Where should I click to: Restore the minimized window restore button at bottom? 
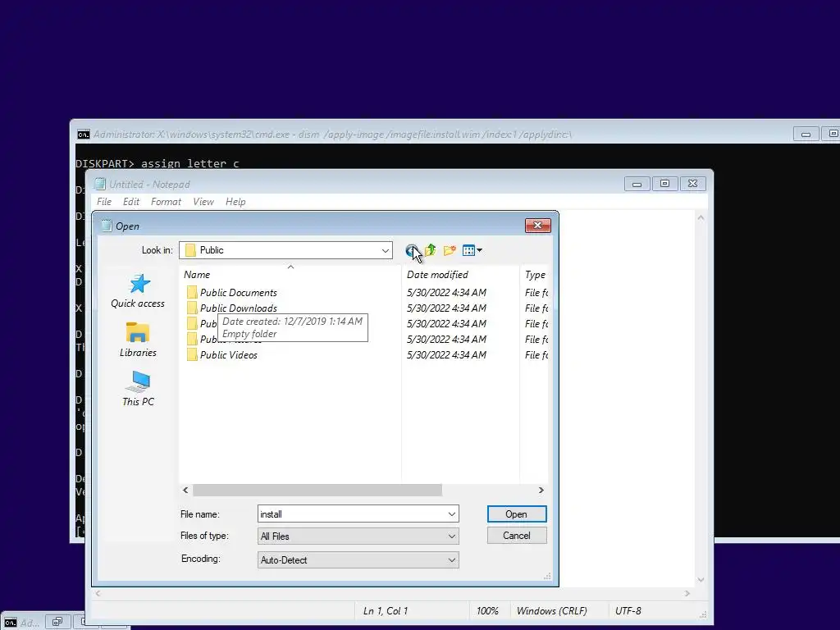click(x=57, y=622)
